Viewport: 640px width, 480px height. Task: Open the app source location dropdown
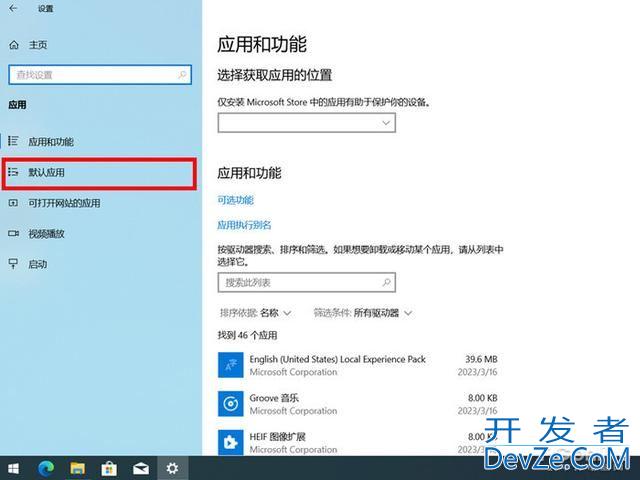pos(307,122)
